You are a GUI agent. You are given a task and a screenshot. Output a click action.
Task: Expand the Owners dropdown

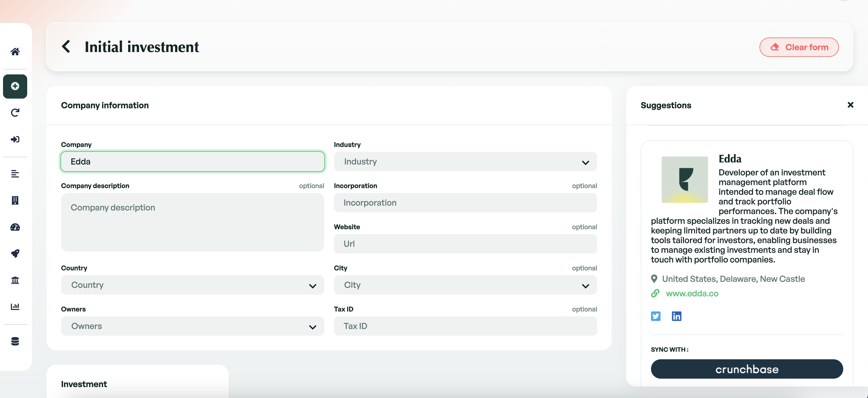click(193, 327)
